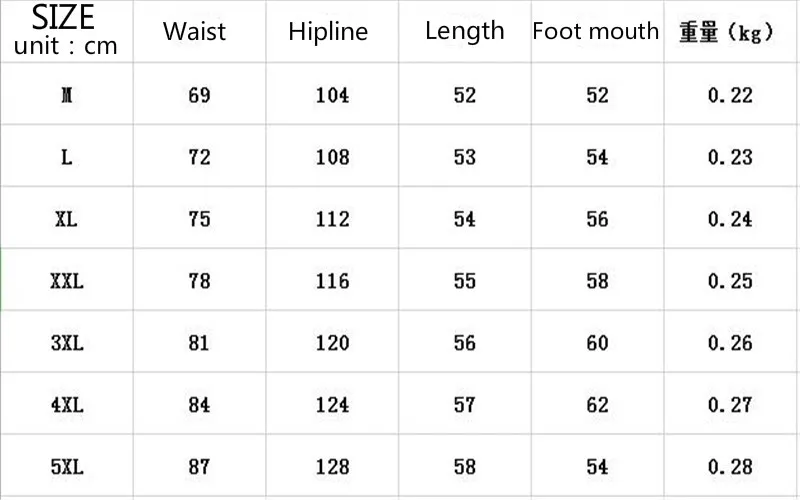The width and height of the screenshot is (800, 500).
Task: Click hipline value 116 for XXL
Action: coord(332,281)
